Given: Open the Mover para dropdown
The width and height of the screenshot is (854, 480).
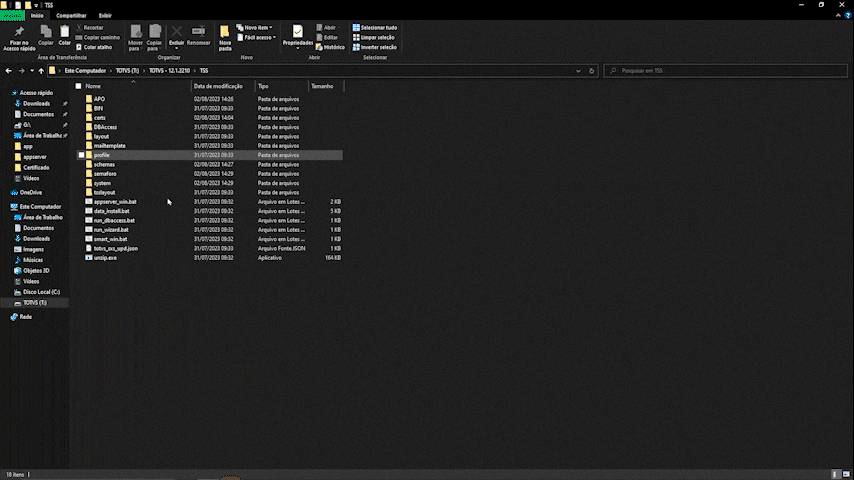Looking at the screenshot, I should (135, 46).
